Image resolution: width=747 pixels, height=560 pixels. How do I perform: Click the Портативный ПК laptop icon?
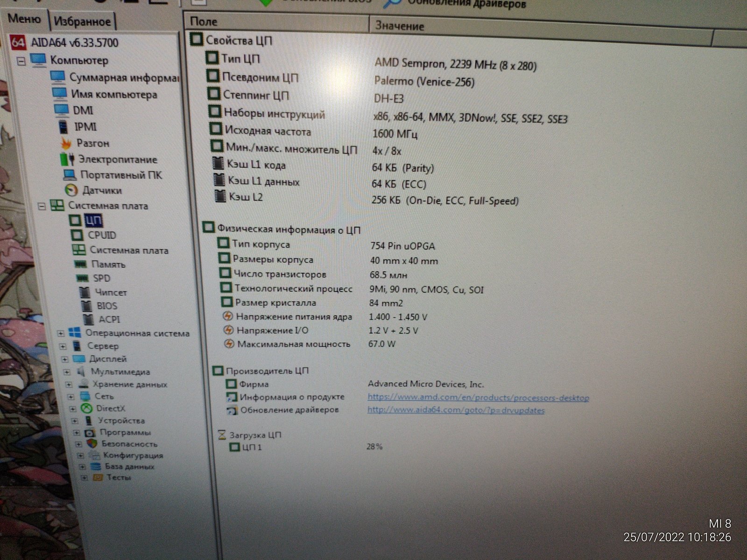click(x=70, y=175)
